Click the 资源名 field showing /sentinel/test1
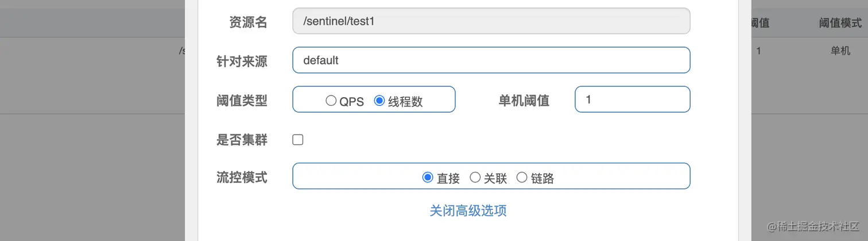 click(x=491, y=21)
